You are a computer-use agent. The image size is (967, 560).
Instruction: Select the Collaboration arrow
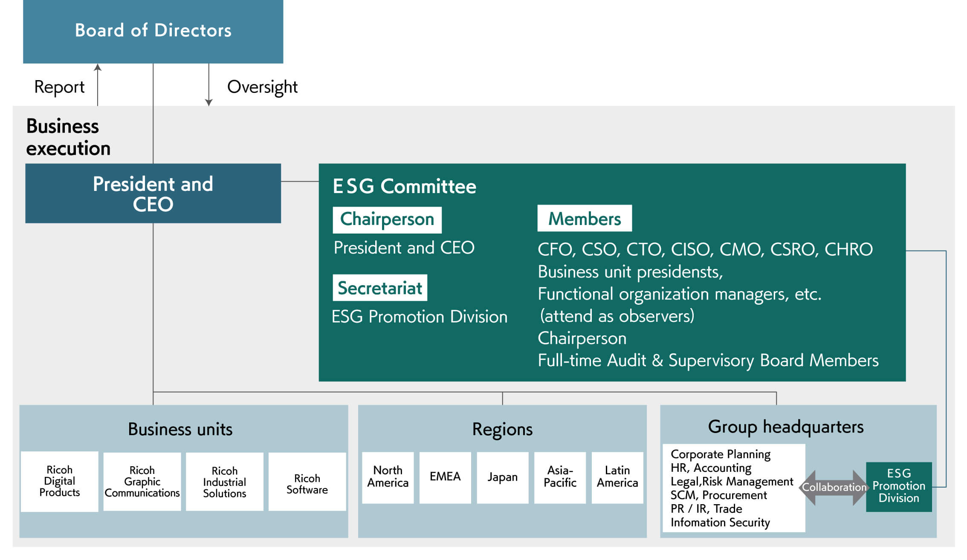coord(834,486)
